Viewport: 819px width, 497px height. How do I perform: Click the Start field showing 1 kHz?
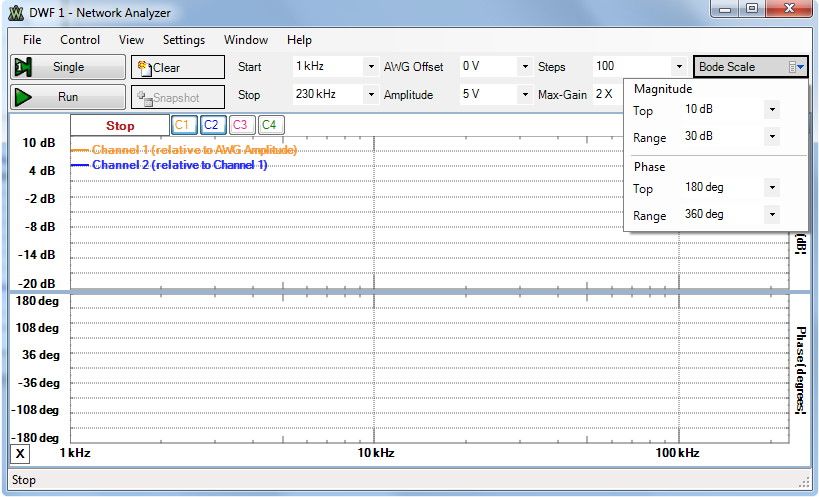(x=328, y=66)
